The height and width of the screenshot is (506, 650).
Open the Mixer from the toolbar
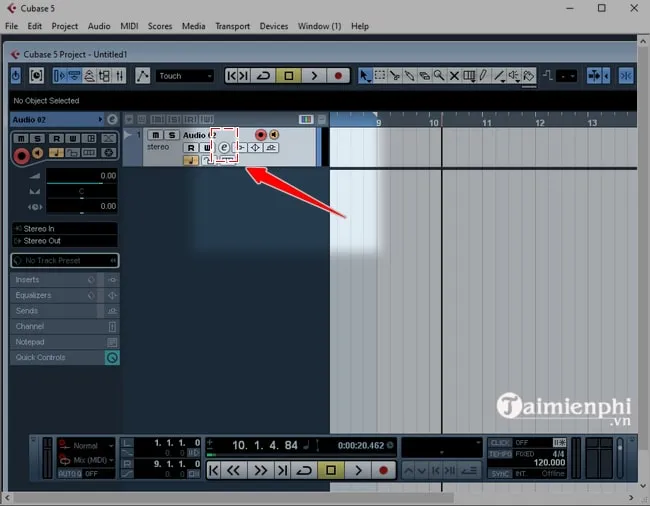(119, 76)
